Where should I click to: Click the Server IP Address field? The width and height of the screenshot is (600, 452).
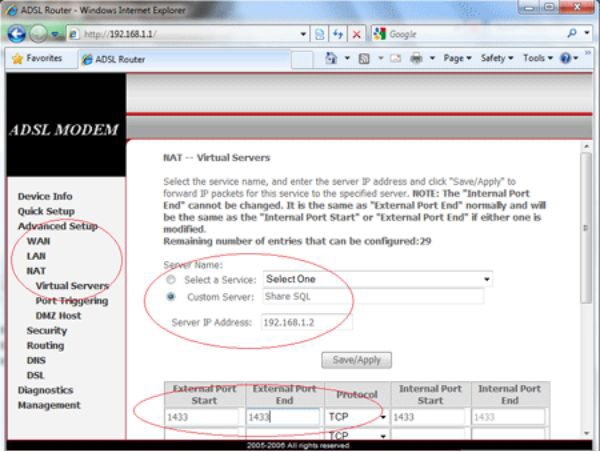pos(306,323)
